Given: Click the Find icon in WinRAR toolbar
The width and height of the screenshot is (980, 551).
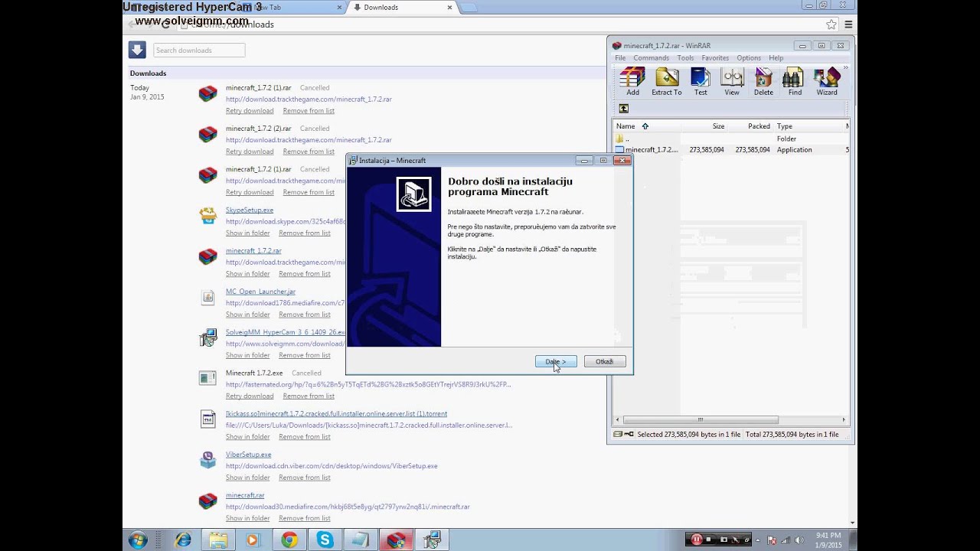Looking at the screenshot, I should click(x=793, y=77).
